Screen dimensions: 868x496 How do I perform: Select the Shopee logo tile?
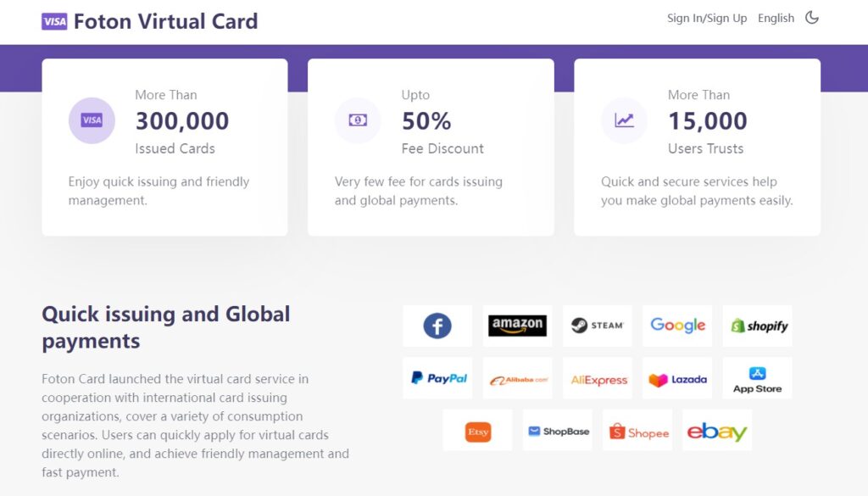637,430
